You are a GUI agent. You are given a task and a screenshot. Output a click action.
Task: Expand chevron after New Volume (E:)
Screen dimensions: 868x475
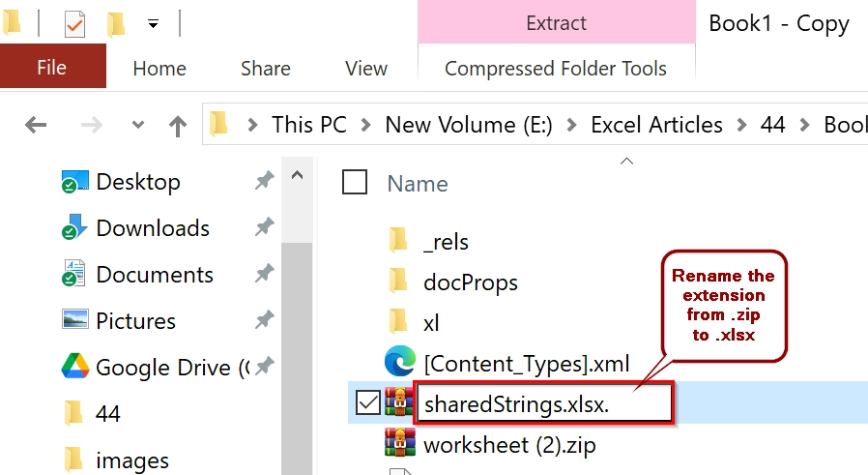(x=571, y=125)
